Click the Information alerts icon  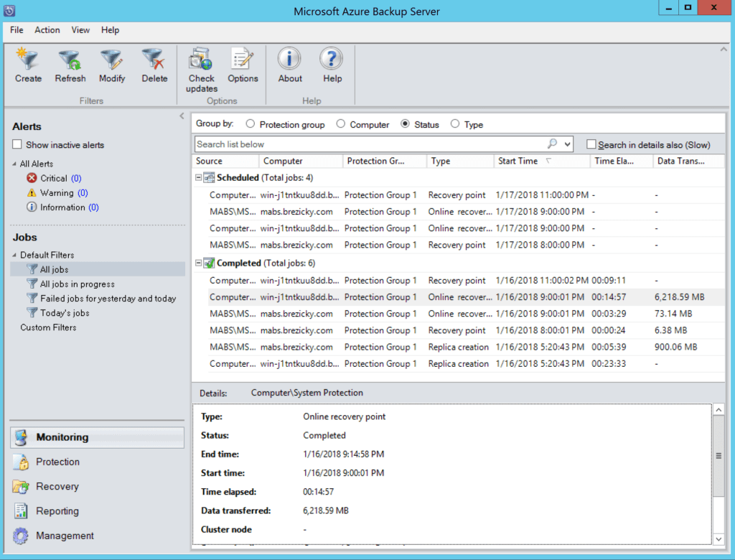(32, 207)
